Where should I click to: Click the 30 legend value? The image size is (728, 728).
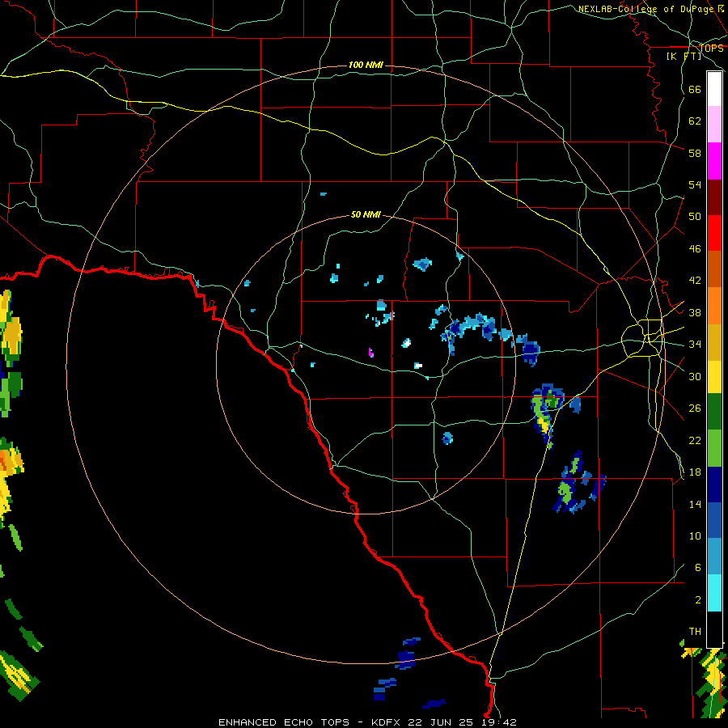point(695,376)
